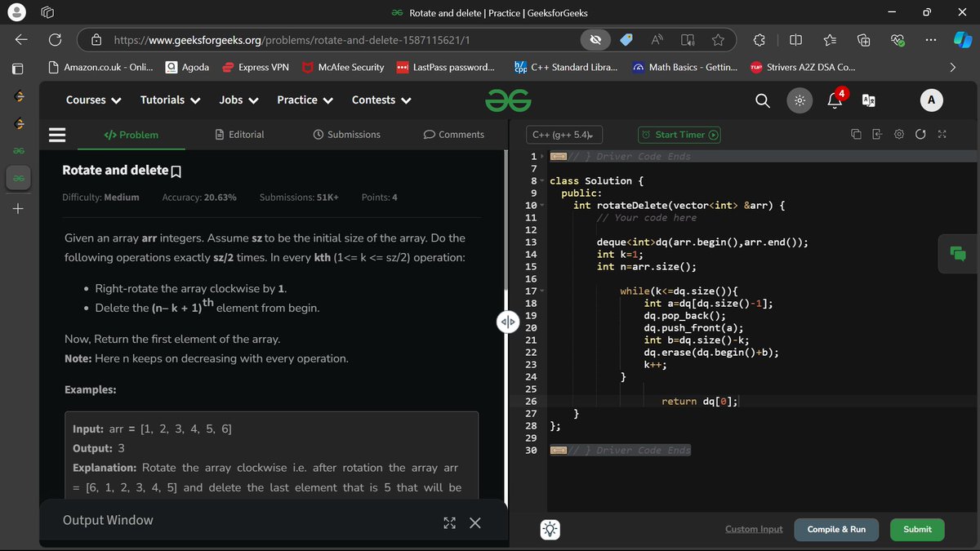Open Express VPN bookmark
The width and height of the screenshot is (980, 551).
(256, 68)
